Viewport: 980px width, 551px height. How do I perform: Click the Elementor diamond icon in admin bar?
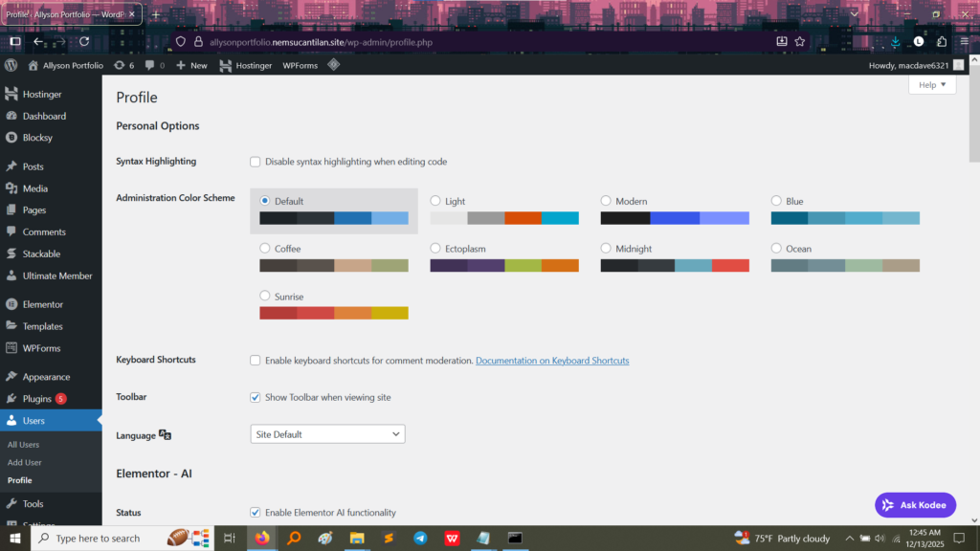click(x=333, y=65)
